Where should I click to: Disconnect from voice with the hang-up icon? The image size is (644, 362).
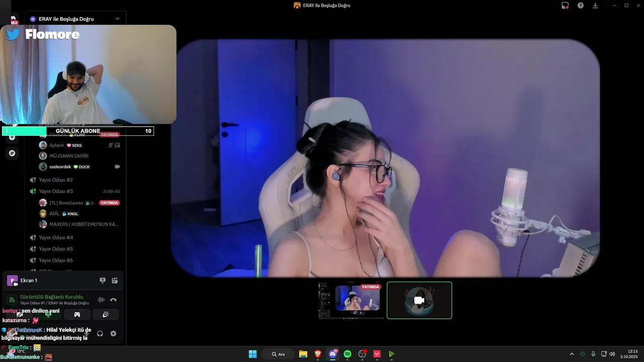click(113, 300)
